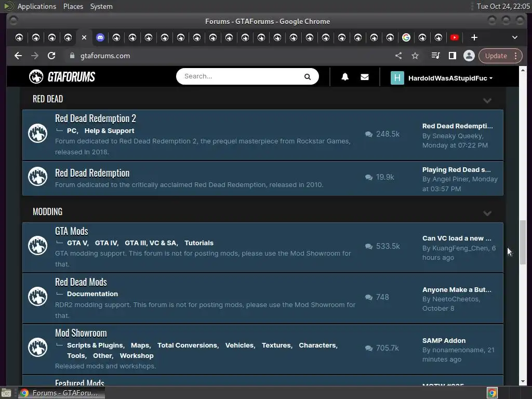This screenshot has width=532, height=399.
Task: Open the media control icon
Action: click(x=435, y=56)
